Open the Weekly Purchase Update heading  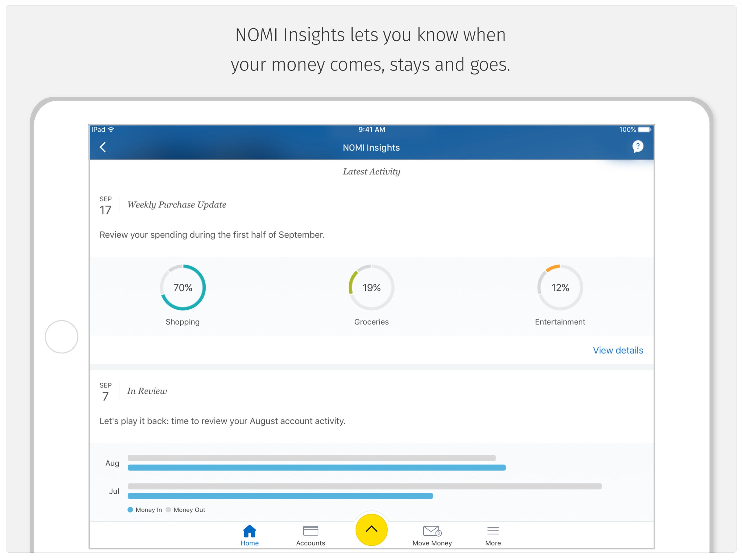[x=177, y=205]
